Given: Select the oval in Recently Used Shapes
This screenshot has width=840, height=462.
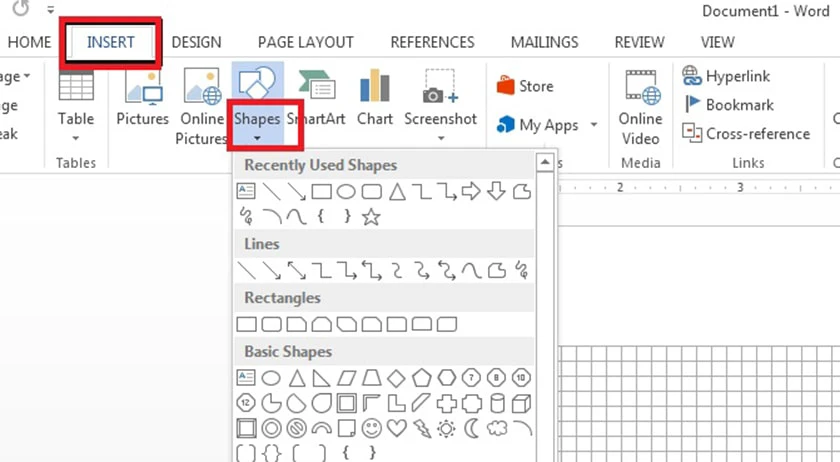Looking at the screenshot, I should [x=346, y=191].
